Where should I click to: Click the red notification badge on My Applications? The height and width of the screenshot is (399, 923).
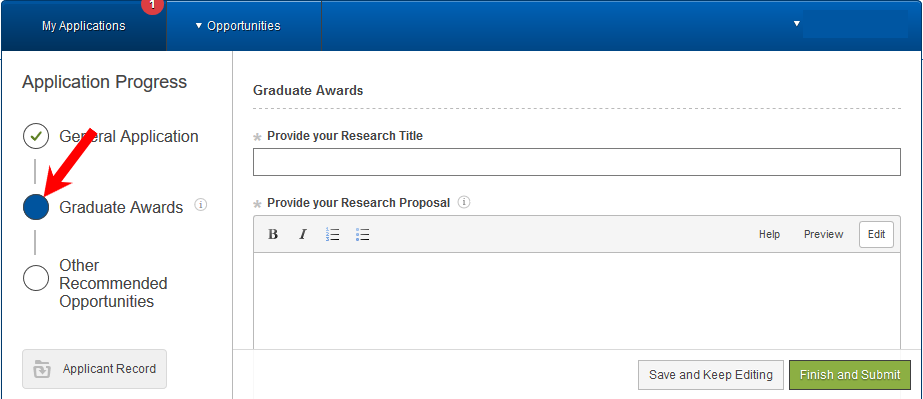pyautogui.click(x=152, y=5)
